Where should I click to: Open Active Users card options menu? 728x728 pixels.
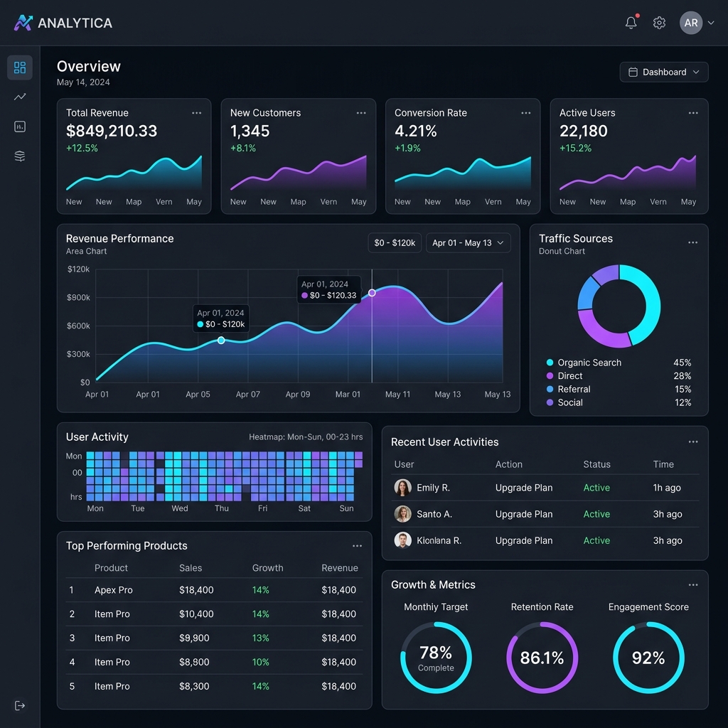693,113
